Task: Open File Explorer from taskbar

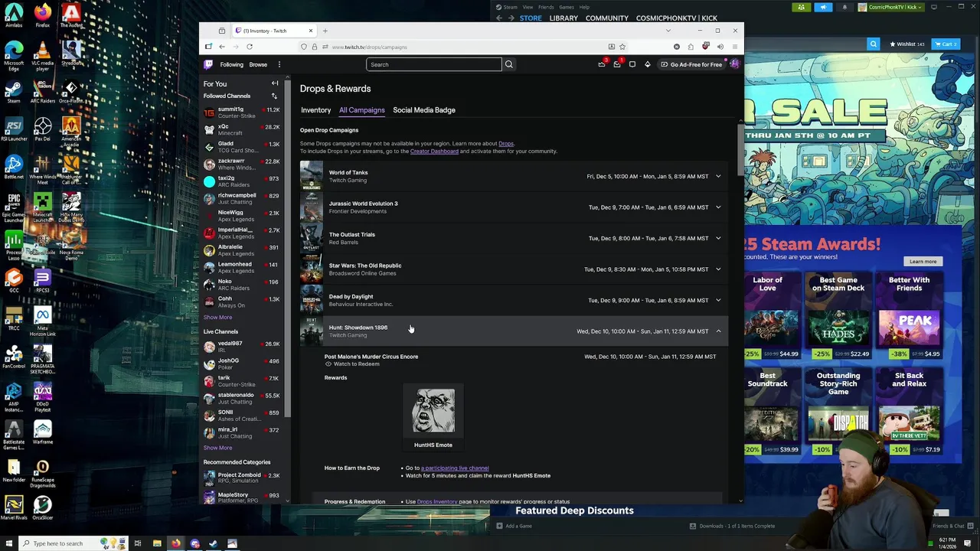Action: click(x=157, y=543)
